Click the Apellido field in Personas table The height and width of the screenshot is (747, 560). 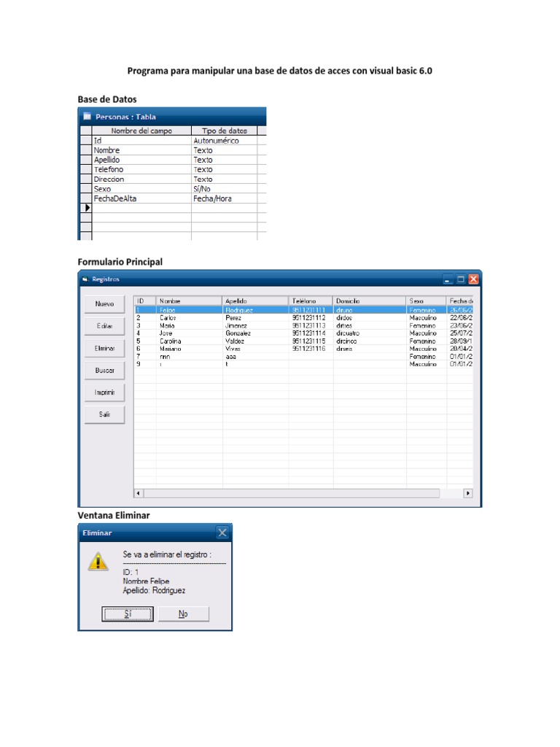click(141, 160)
